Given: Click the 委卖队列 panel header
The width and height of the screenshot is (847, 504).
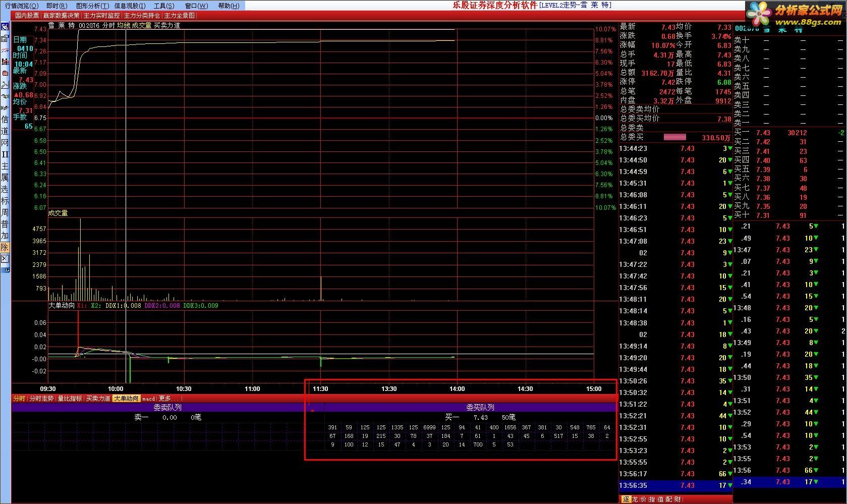Looking at the screenshot, I should (167, 408).
